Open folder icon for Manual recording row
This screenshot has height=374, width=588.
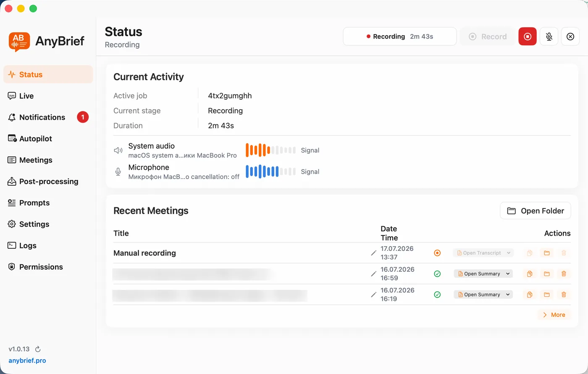coord(547,253)
